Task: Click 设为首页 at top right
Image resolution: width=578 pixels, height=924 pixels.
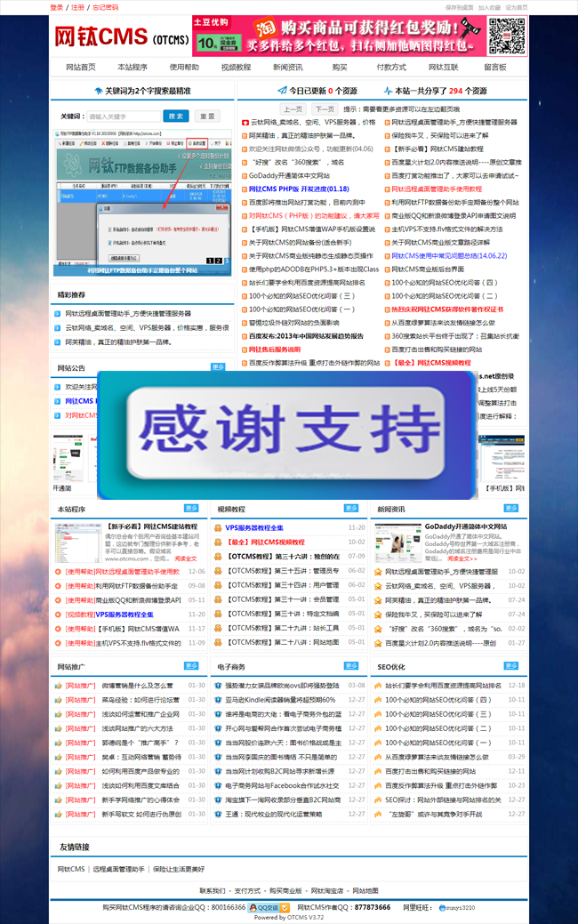Action: coord(516,8)
